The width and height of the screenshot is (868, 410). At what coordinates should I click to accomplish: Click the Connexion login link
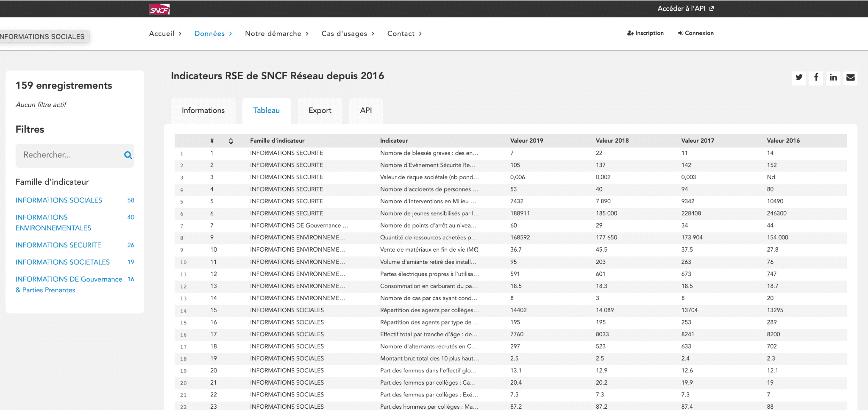(x=696, y=33)
